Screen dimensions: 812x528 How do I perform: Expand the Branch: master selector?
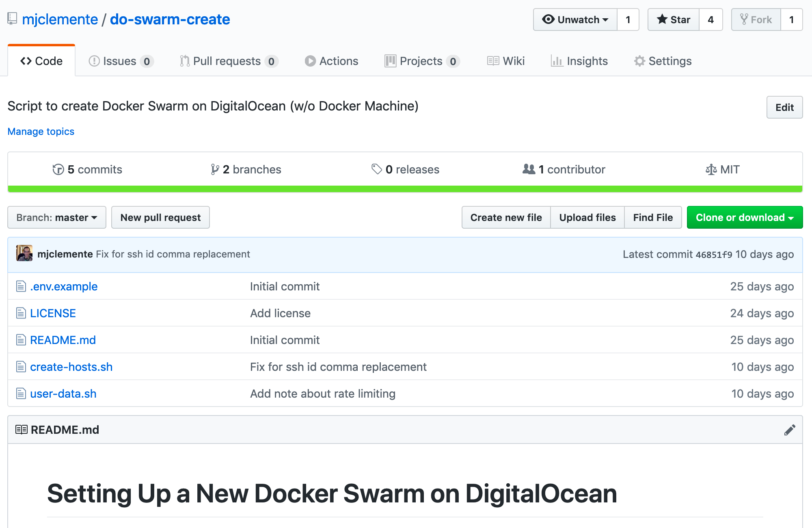pos(57,217)
